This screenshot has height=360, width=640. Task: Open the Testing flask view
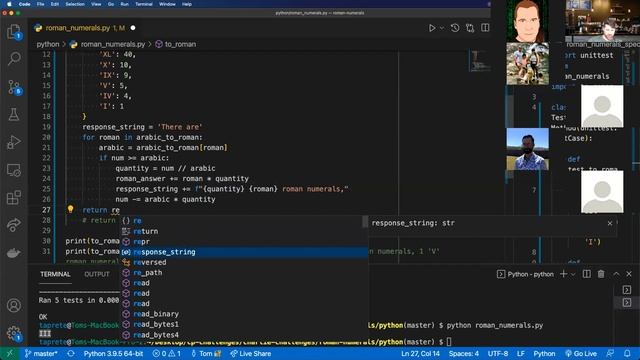[x=14, y=115]
